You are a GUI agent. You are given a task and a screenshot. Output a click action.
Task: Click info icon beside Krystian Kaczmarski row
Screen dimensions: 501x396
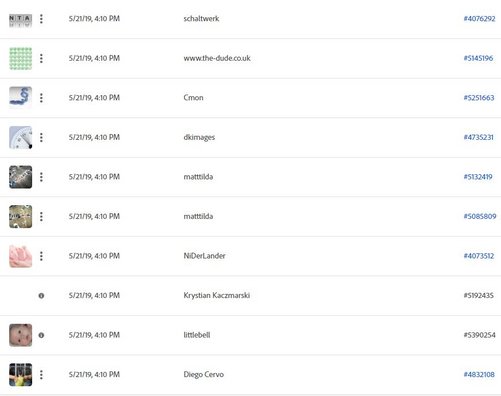[x=41, y=296]
